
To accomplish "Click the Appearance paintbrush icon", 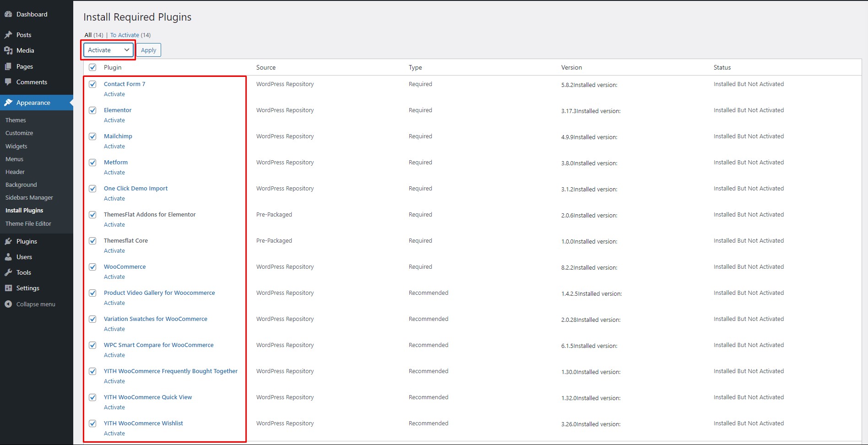I will click(8, 103).
